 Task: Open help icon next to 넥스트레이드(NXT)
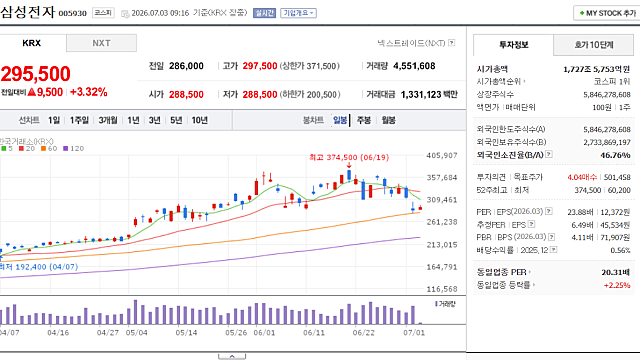click(451, 42)
